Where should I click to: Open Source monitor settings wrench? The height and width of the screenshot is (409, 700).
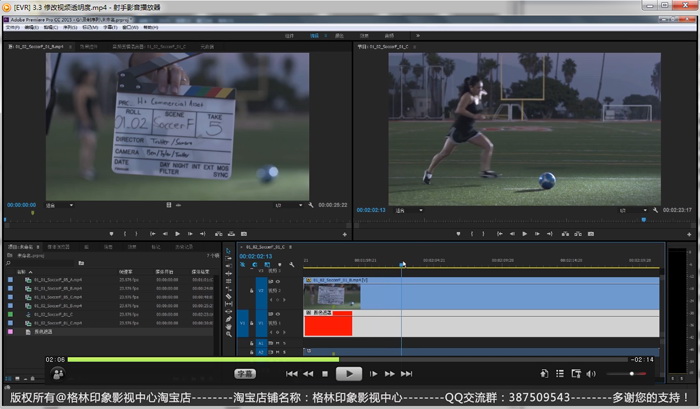click(311, 205)
